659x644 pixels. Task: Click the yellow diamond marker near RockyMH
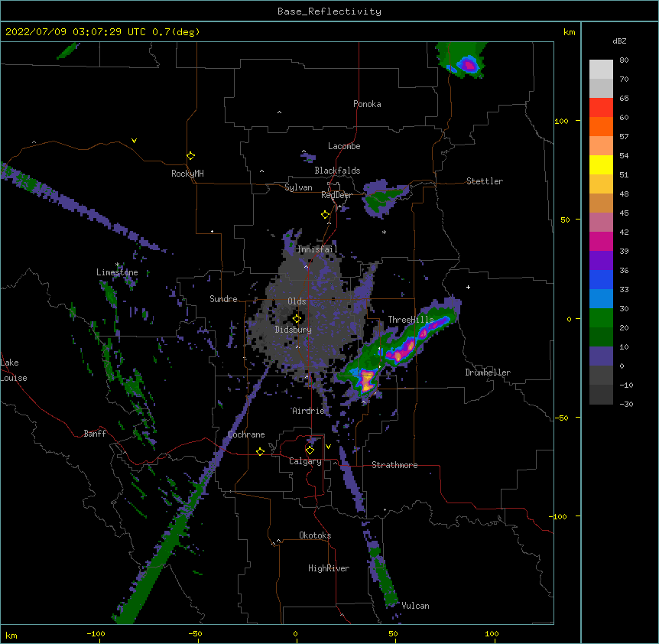[191, 156]
